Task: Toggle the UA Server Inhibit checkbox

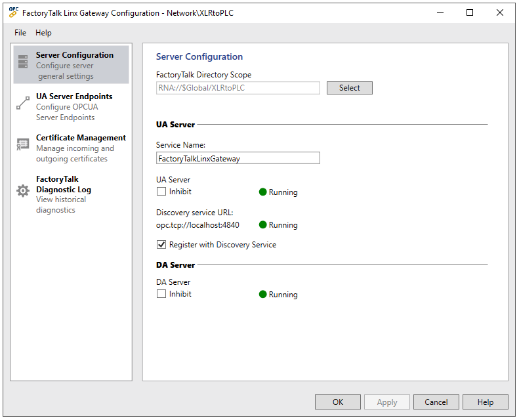Action: click(x=161, y=192)
